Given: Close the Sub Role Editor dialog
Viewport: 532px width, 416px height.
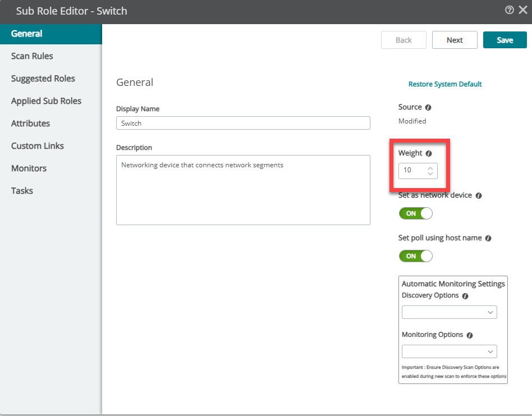Looking at the screenshot, I should tap(523, 10).
